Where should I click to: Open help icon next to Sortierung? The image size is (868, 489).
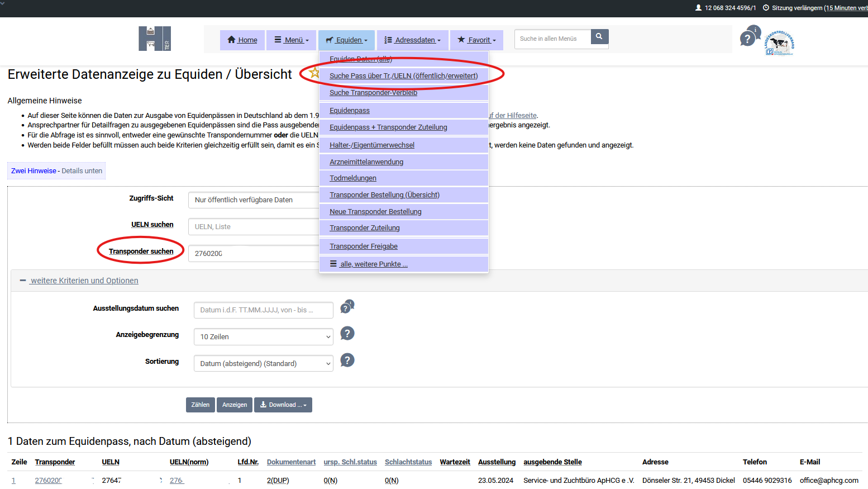pos(347,360)
